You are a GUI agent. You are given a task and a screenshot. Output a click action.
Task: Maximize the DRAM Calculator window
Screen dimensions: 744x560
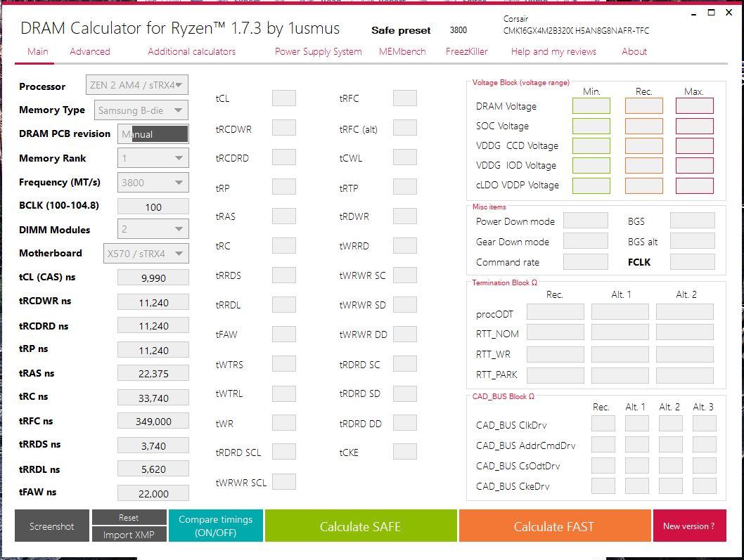tap(711, 13)
